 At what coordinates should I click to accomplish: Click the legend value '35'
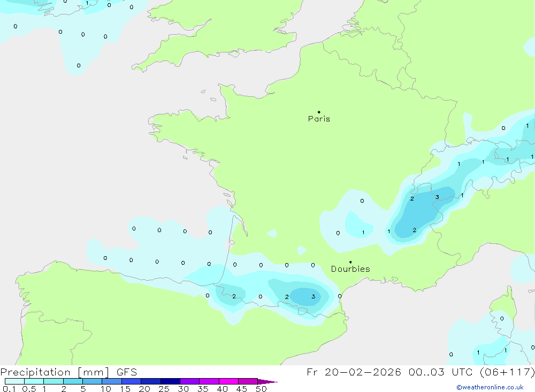click(x=203, y=389)
